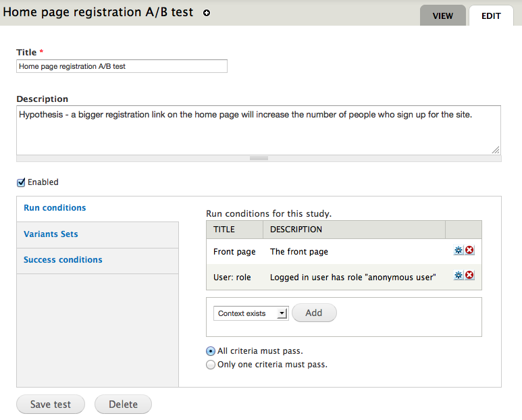Click the plus shortcut icon beside page title
The image size is (522, 420).
tap(207, 13)
